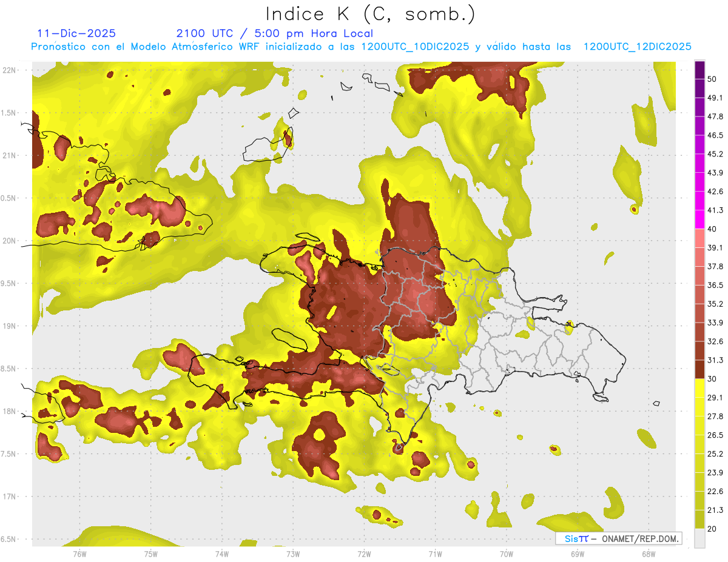Viewport: 728px width, 562px height.
Task: Click the gray colorbar segment below the 20 label
Action: pyautogui.click(x=699, y=538)
